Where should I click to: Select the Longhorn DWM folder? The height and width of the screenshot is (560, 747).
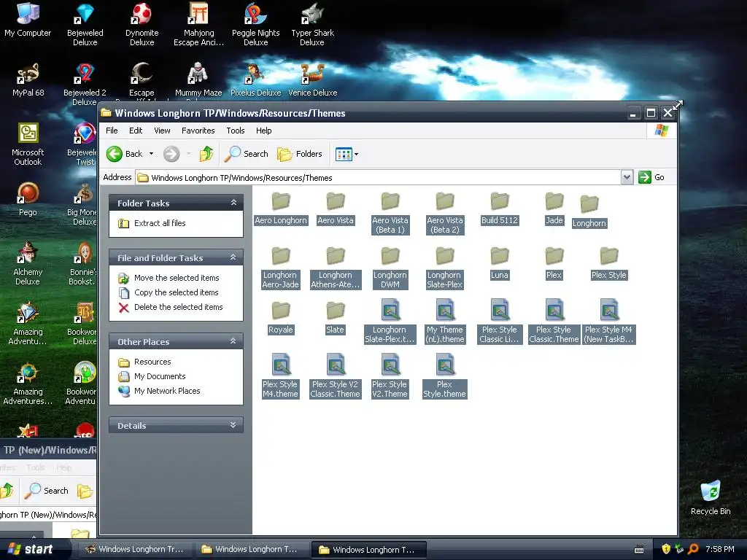[x=390, y=268]
